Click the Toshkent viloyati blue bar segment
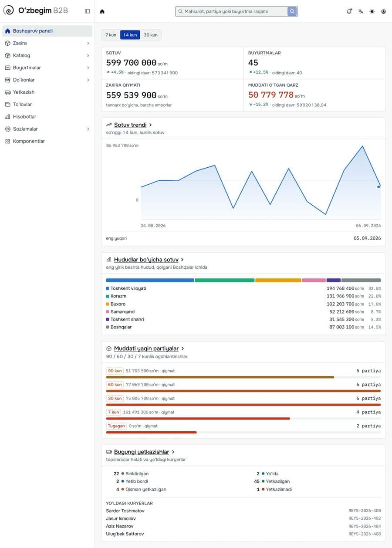The image size is (392, 548). pos(150,281)
